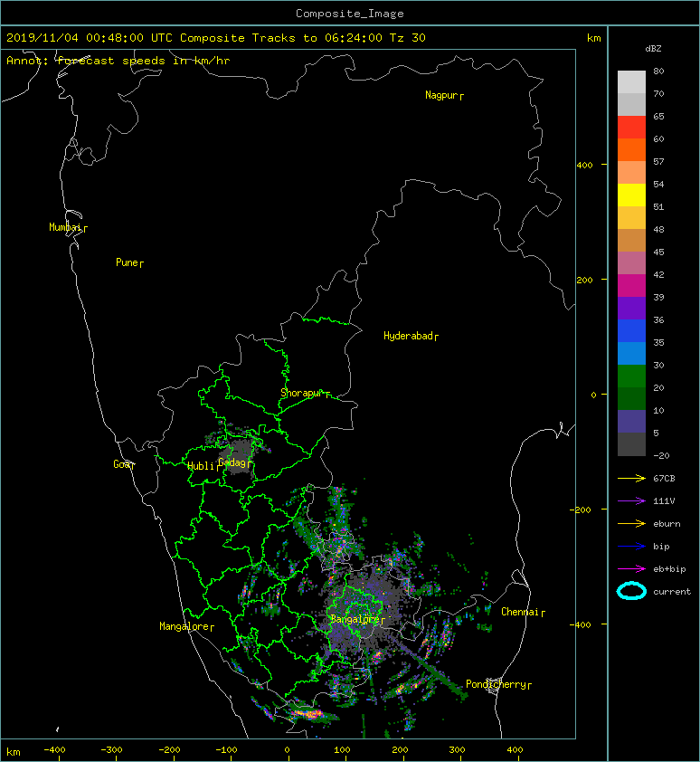Click the mauve 45-42 dBZ color band
Image resolution: width=700 pixels, height=762 pixels.
point(631,263)
